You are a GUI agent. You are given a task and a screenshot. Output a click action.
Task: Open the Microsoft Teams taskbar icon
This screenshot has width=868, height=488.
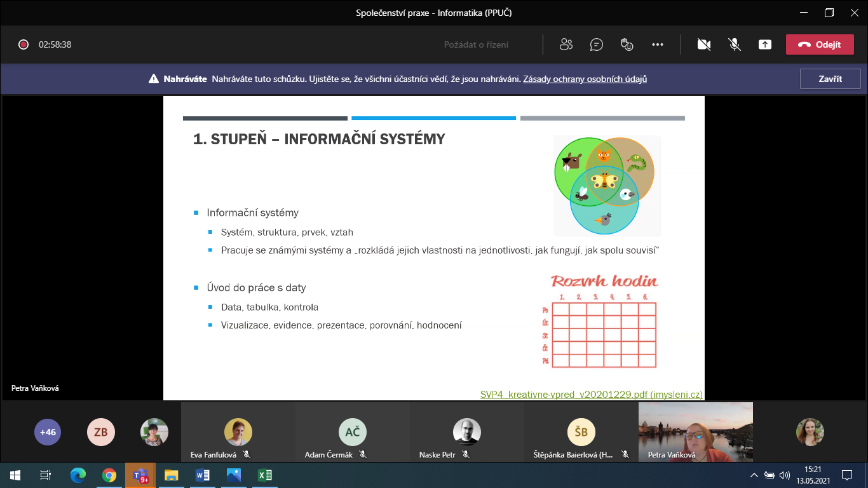tap(140, 475)
